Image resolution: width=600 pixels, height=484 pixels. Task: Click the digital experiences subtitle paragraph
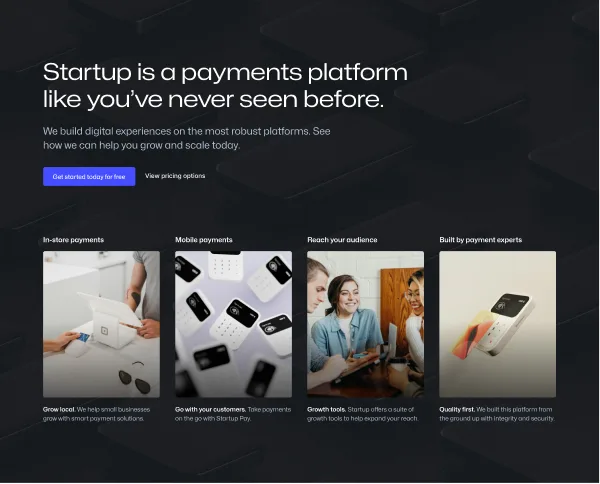tap(187, 138)
